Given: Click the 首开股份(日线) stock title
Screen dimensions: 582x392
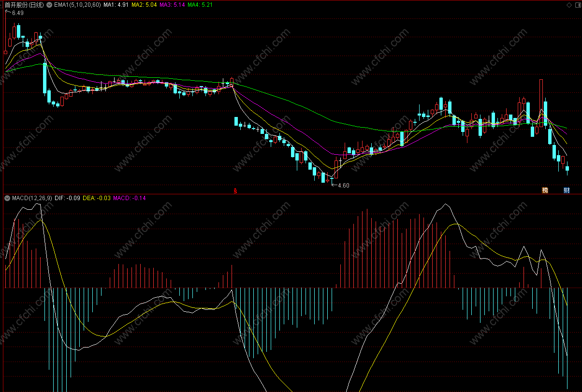Looking at the screenshot, I should pyautogui.click(x=24, y=5).
